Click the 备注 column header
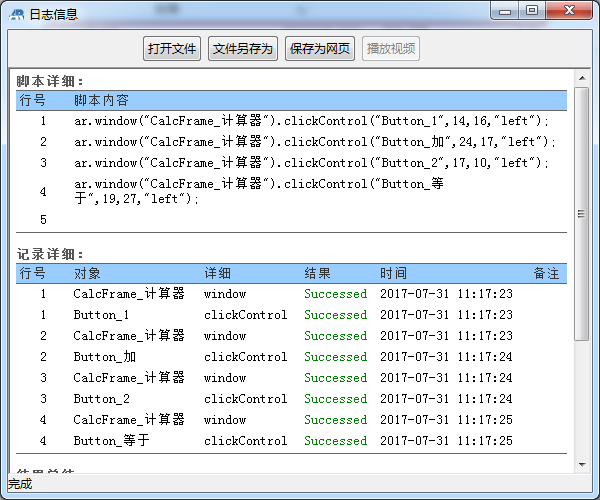Viewport: 600px width, 500px height. pos(546,274)
